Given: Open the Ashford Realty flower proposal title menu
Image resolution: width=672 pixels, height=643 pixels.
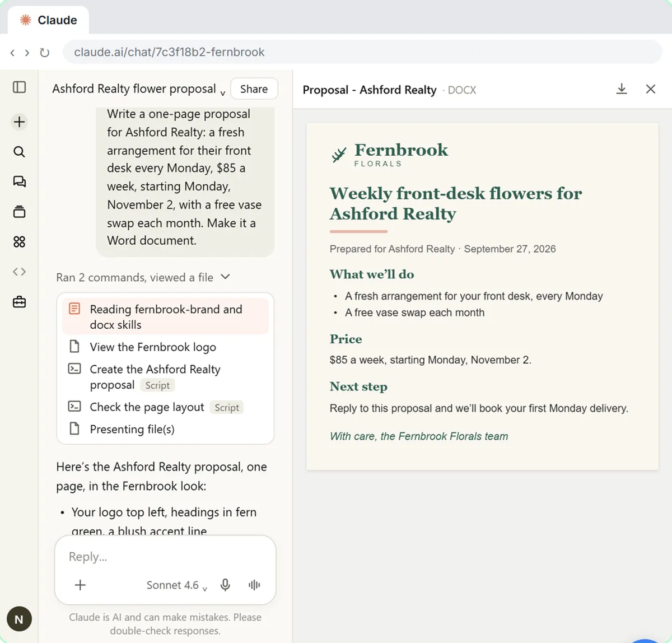Looking at the screenshot, I should 139,89.
